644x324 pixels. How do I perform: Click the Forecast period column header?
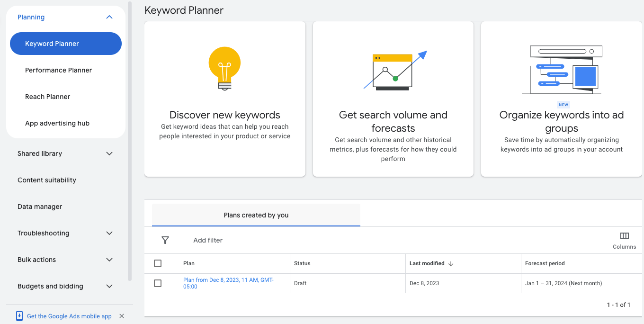pos(545,263)
